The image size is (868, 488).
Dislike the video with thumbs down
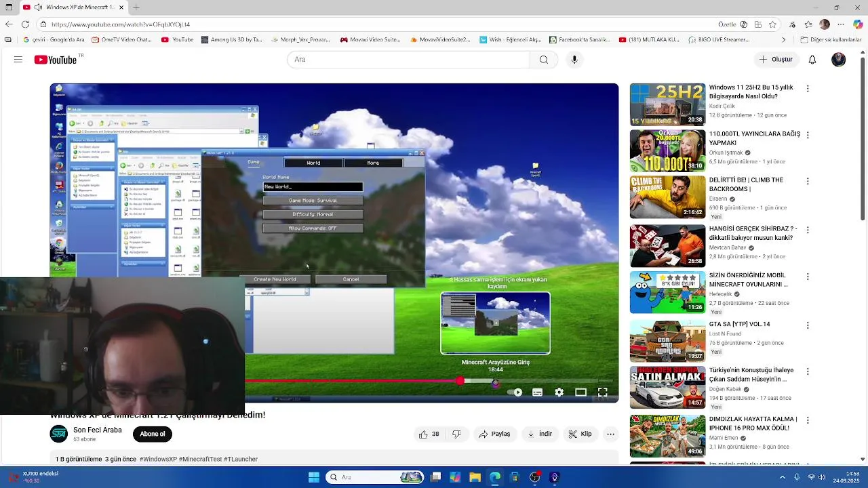tap(456, 434)
